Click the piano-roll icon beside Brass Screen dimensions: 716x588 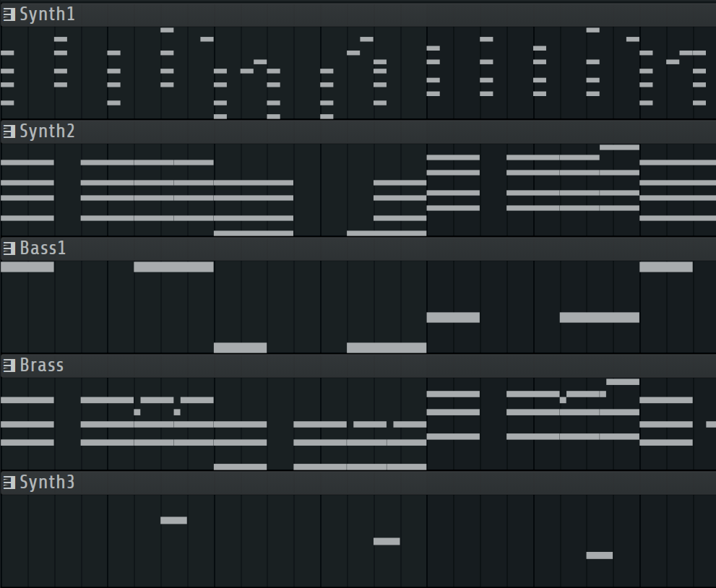pyautogui.click(x=9, y=366)
